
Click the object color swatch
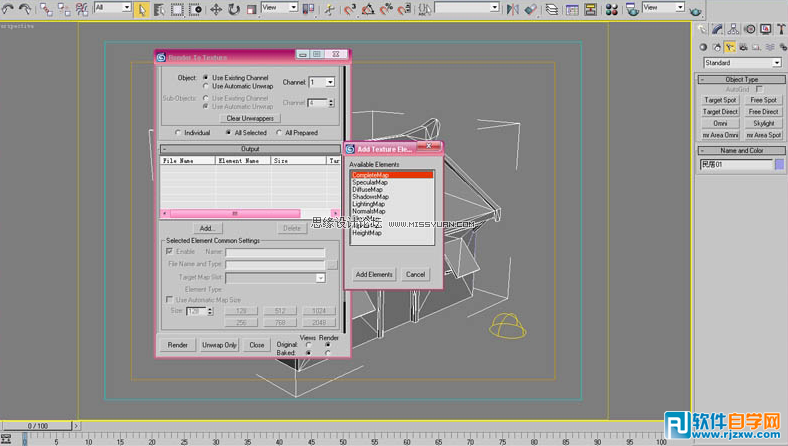pyautogui.click(x=779, y=164)
